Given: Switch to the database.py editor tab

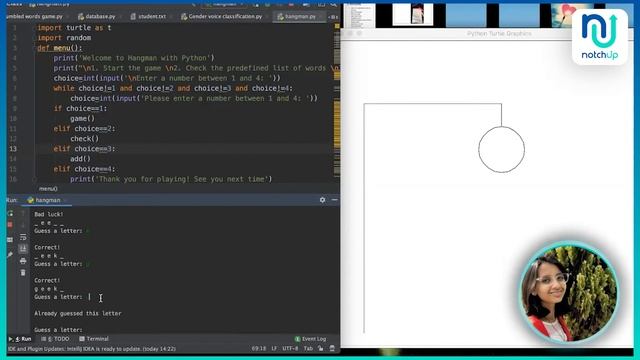Looking at the screenshot, I should click(x=97, y=16).
